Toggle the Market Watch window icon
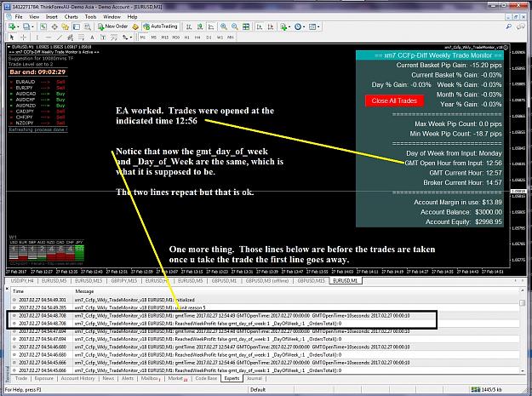Screen dimensions: 532x396 pyautogui.click(x=43, y=26)
